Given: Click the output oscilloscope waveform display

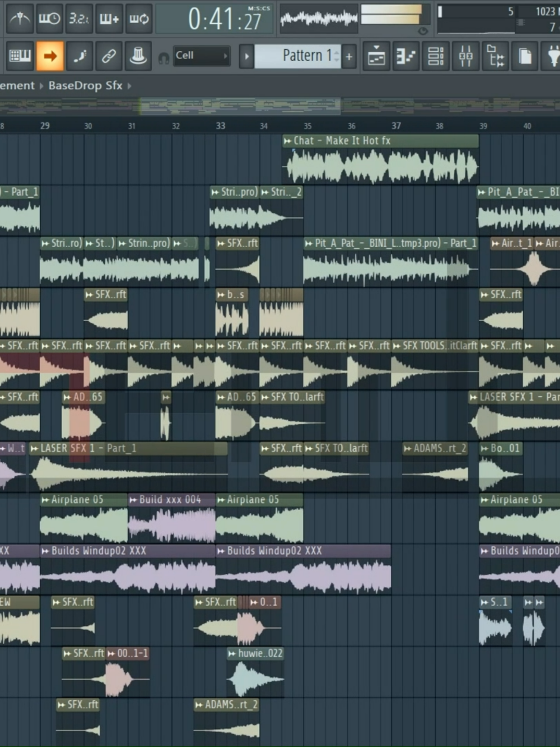Looking at the screenshot, I should [x=319, y=18].
